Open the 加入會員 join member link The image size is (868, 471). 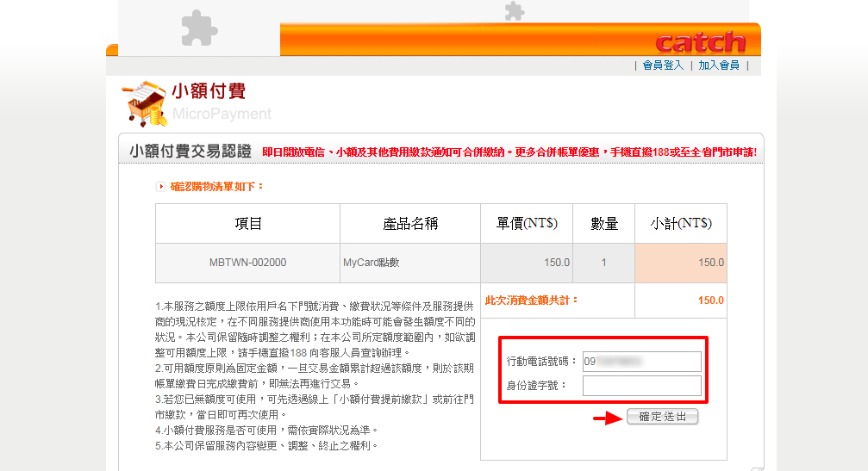click(x=718, y=65)
